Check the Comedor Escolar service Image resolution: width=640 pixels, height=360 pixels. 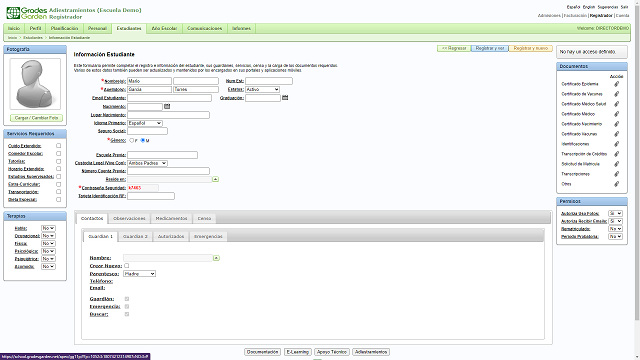pos(58,153)
